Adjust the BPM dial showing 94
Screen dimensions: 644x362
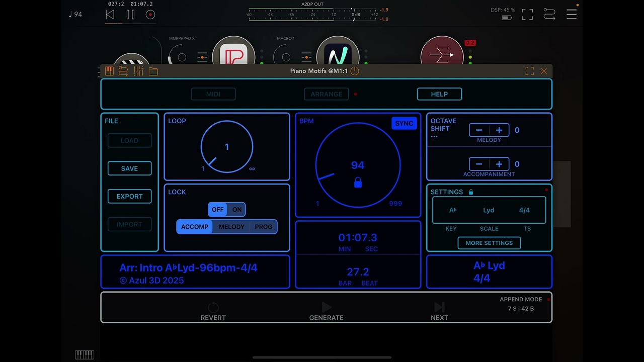[x=358, y=165]
